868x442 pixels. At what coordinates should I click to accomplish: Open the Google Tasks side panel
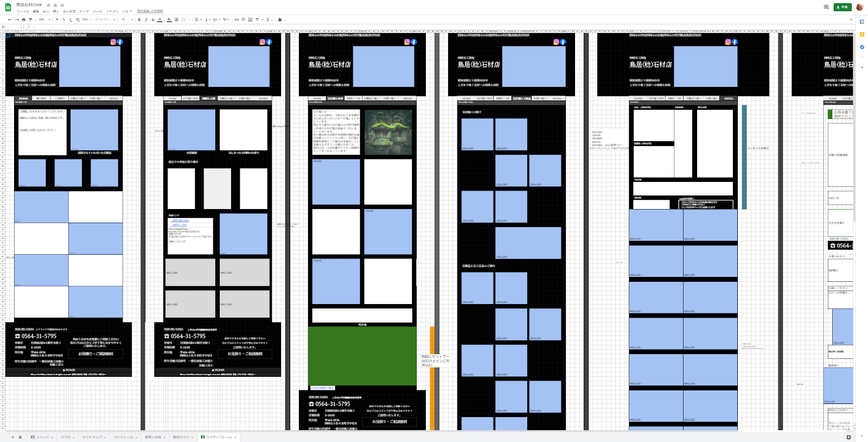(x=862, y=47)
